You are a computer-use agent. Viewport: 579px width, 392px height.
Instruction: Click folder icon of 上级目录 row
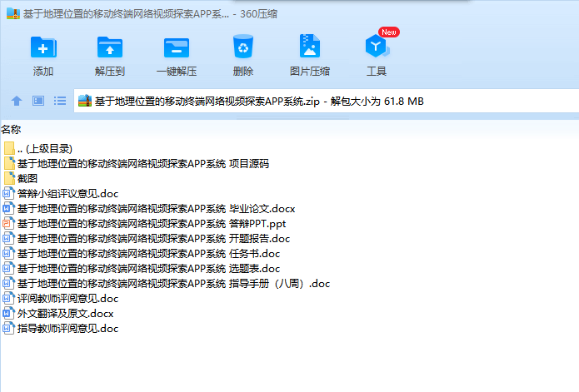coord(9,148)
